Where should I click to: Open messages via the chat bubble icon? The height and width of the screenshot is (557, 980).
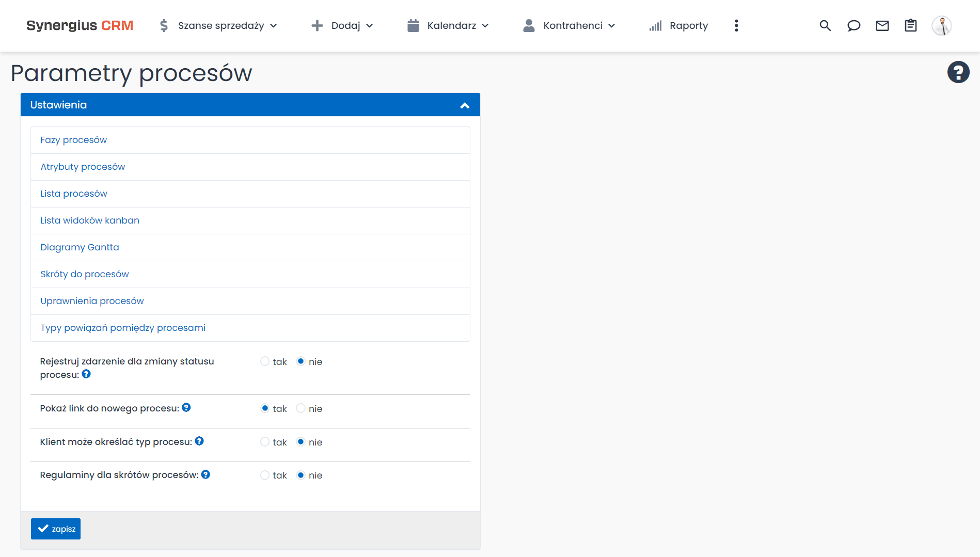tap(853, 25)
